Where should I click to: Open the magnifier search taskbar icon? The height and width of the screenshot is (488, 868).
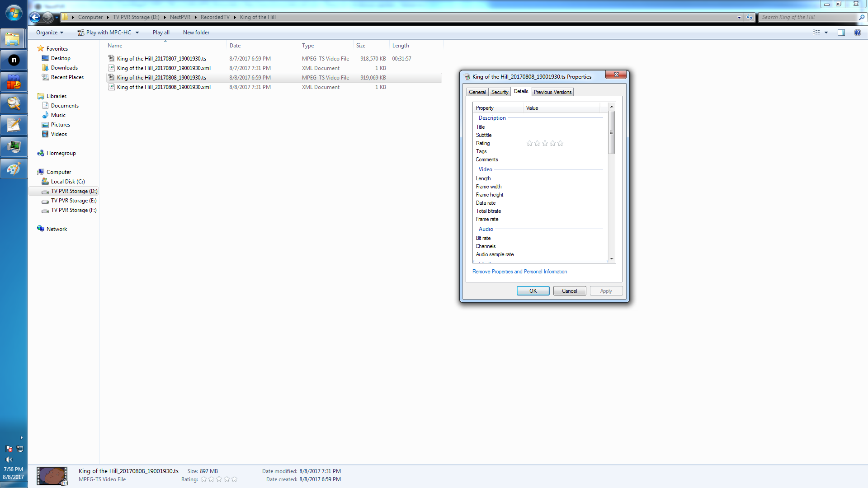(x=14, y=103)
